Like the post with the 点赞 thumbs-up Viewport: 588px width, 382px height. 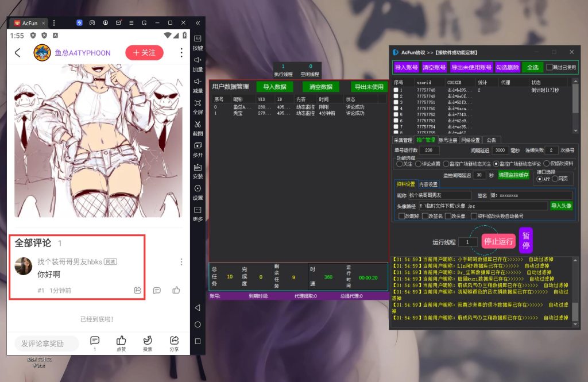[x=121, y=340]
